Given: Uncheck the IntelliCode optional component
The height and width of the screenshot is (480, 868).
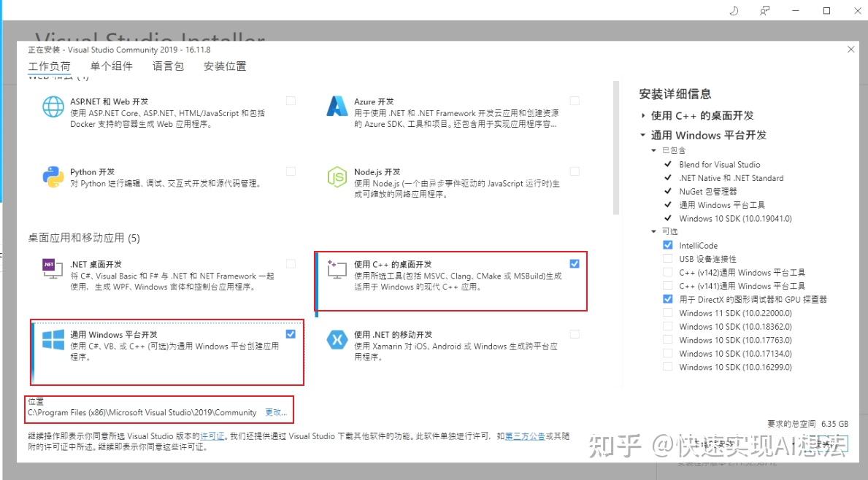Looking at the screenshot, I should (668, 245).
